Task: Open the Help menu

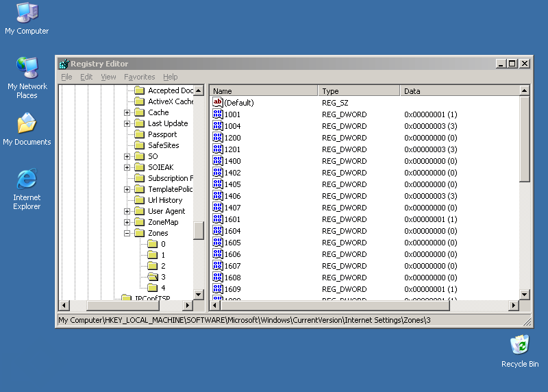Action: point(170,77)
